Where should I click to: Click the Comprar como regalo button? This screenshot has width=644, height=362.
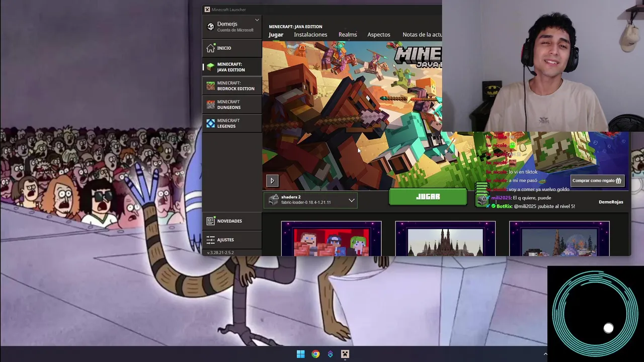(597, 180)
